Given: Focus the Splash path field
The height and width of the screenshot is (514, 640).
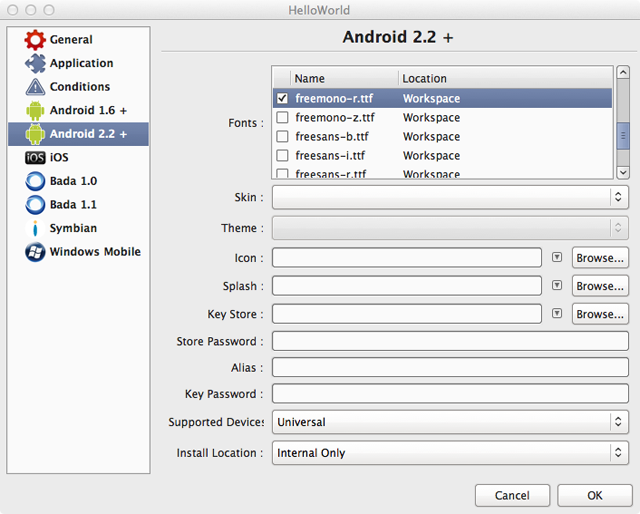Looking at the screenshot, I should pos(407,286).
